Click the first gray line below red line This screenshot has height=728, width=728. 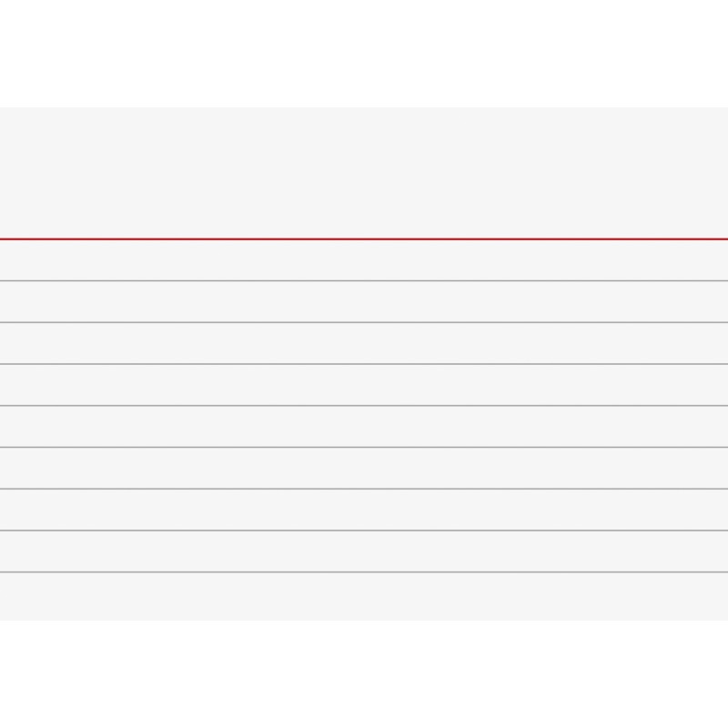click(364, 281)
